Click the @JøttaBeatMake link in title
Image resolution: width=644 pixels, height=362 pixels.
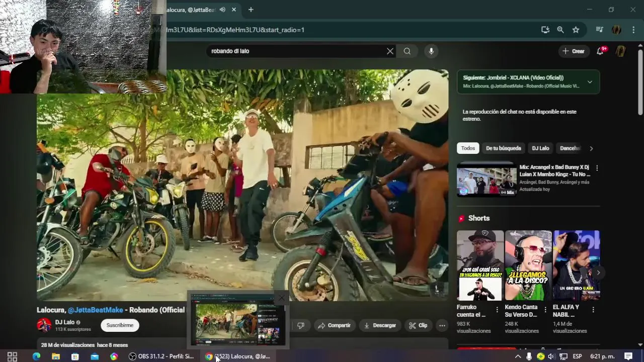pos(96,310)
